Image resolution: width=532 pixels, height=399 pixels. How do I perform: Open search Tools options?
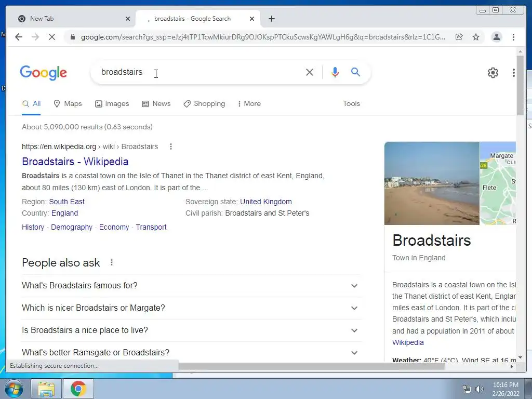(351, 104)
